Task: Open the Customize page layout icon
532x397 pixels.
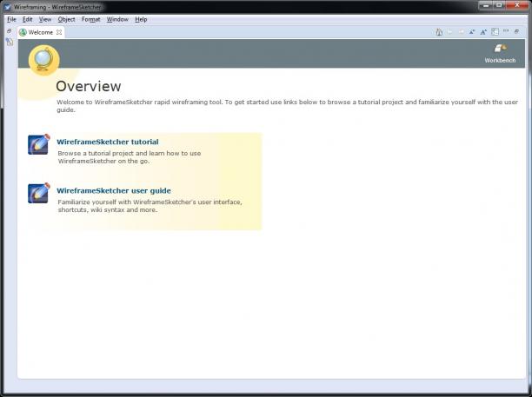Action: (x=495, y=32)
